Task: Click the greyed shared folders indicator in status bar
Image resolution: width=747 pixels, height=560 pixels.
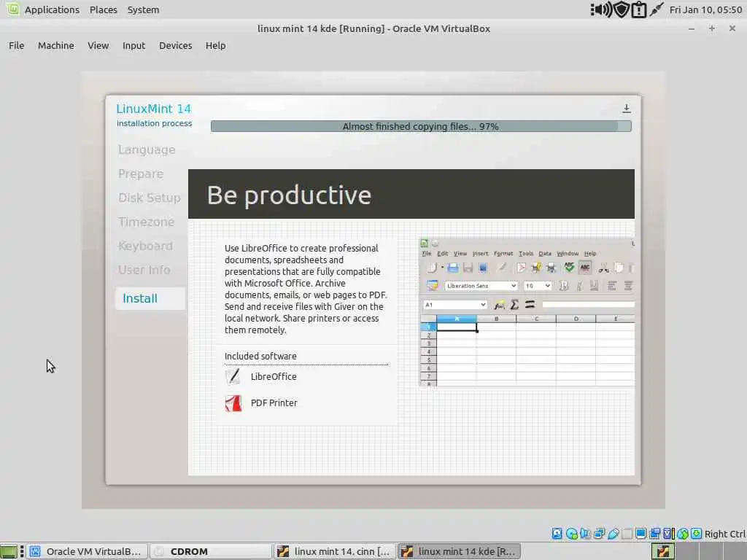Action: click(x=627, y=533)
